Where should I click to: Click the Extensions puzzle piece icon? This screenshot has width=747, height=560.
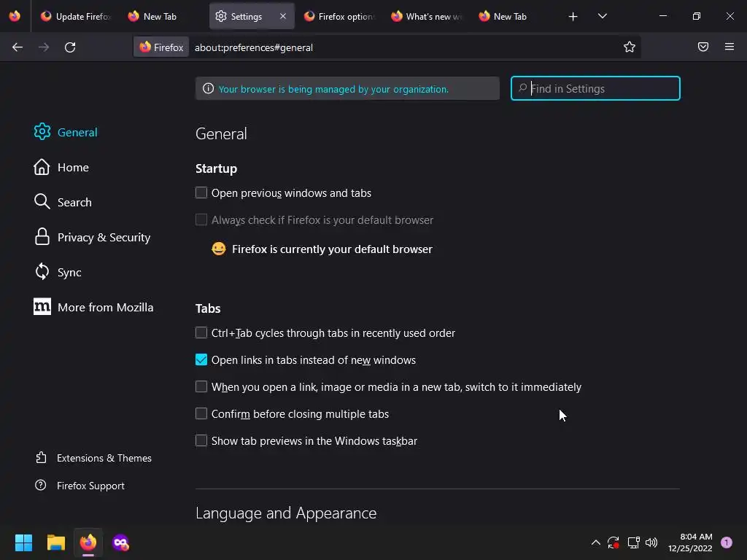pyautogui.click(x=41, y=458)
